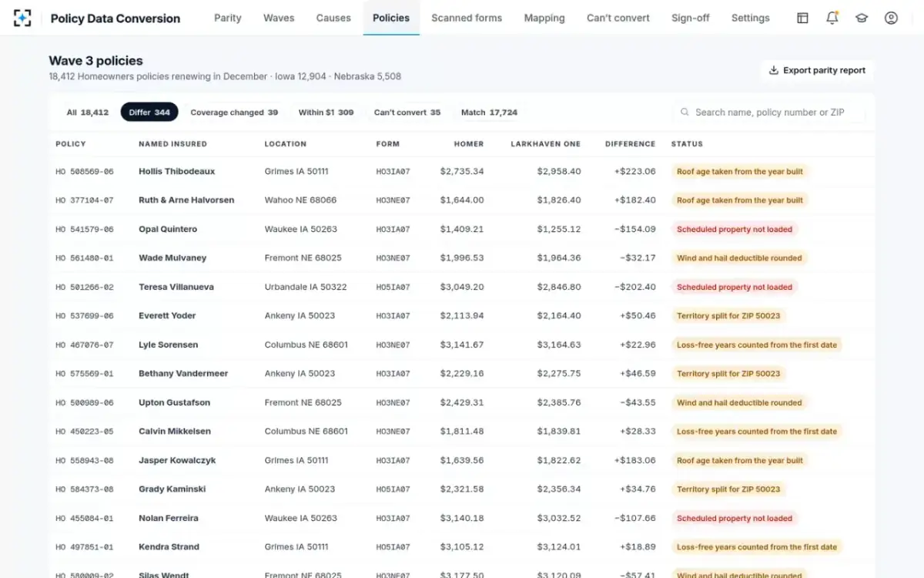Click Larkhaven One premium $2,275.75
This screenshot has height=578, width=924.
click(559, 374)
